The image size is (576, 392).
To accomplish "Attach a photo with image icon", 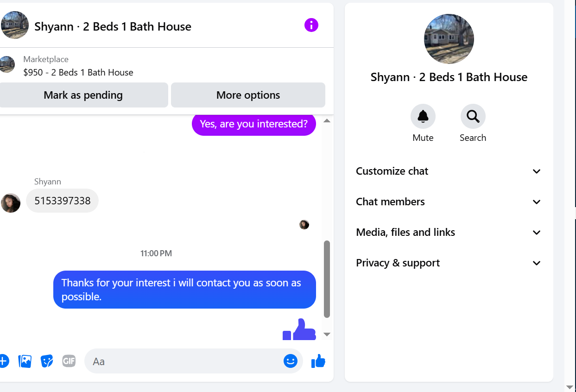I will click(25, 361).
